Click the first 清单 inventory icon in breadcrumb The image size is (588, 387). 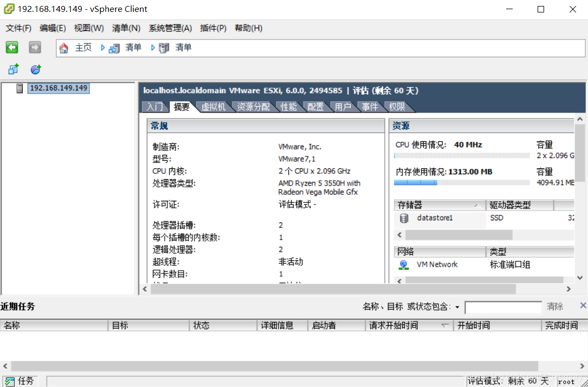click(114, 48)
